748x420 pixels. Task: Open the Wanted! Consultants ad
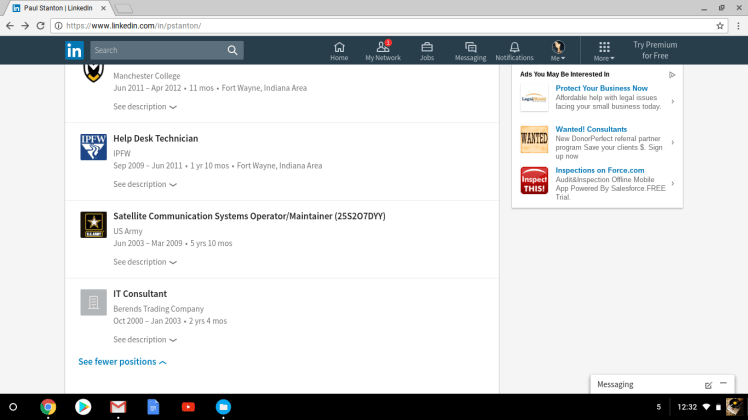(591, 129)
